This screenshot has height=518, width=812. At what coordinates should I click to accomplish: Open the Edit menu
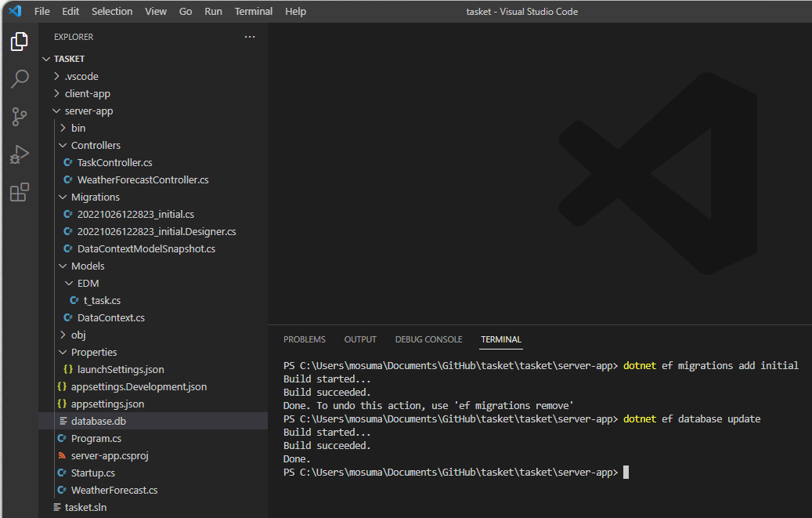pos(70,12)
